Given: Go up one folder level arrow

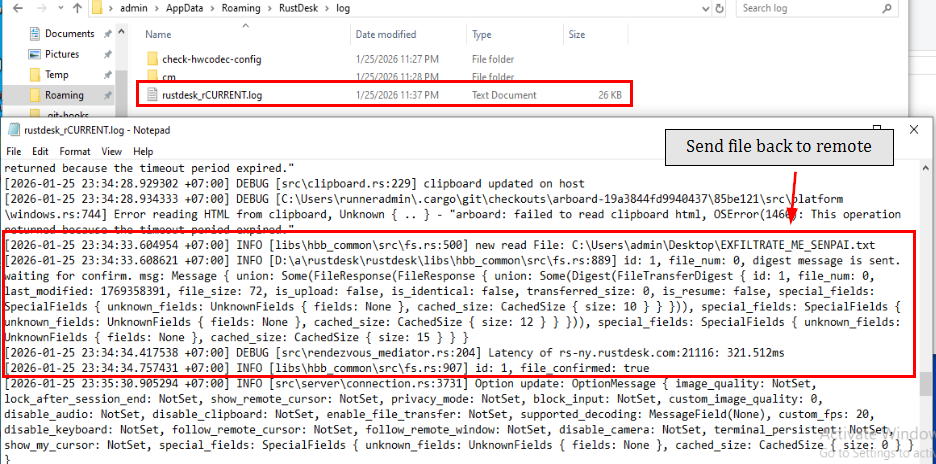Looking at the screenshot, I should point(78,8).
